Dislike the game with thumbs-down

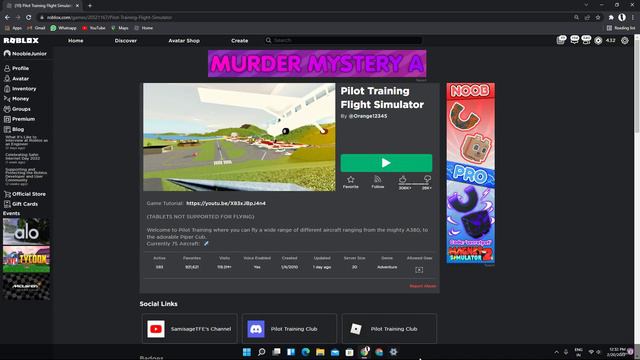coord(427,179)
